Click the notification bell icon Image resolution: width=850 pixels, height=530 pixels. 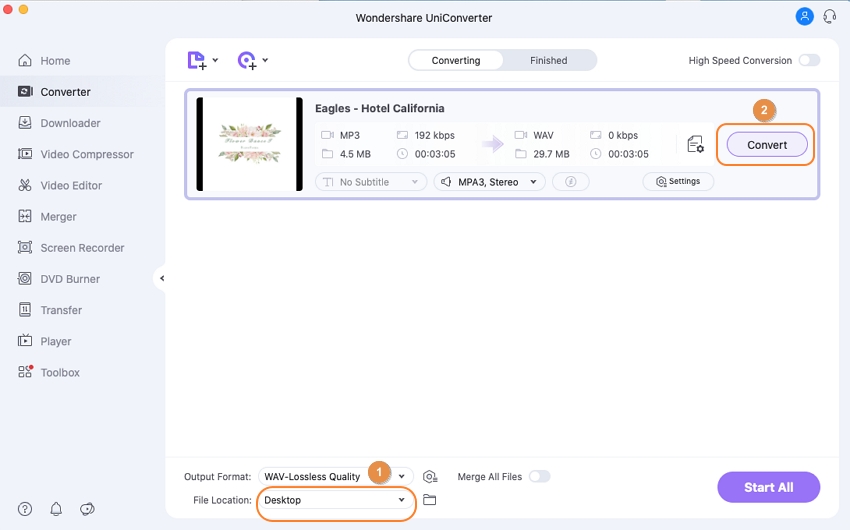[56, 509]
